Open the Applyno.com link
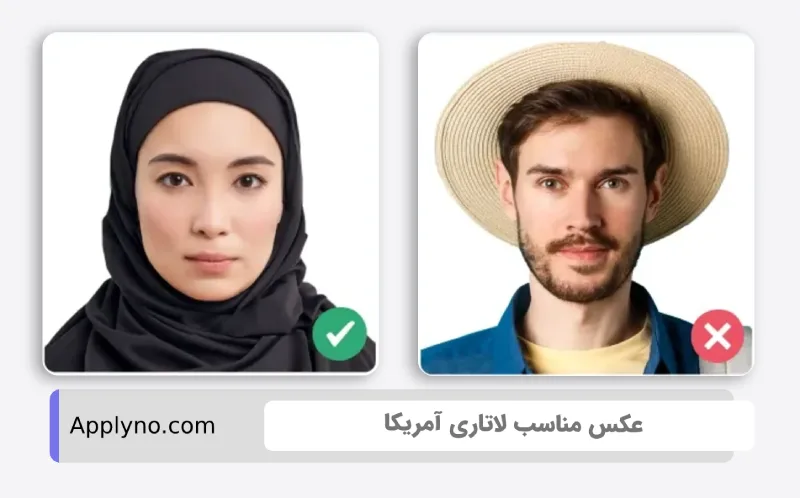 click(x=142, y=426)
